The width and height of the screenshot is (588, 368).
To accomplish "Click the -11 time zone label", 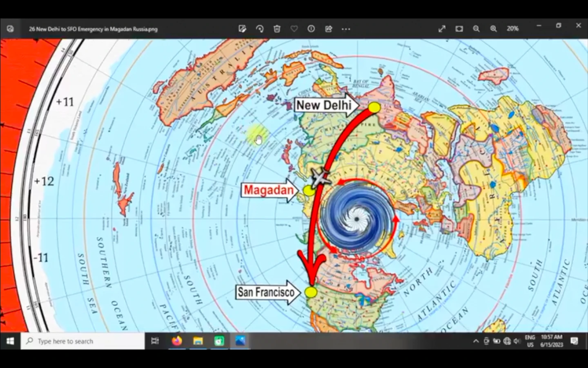I will (41, 258).
